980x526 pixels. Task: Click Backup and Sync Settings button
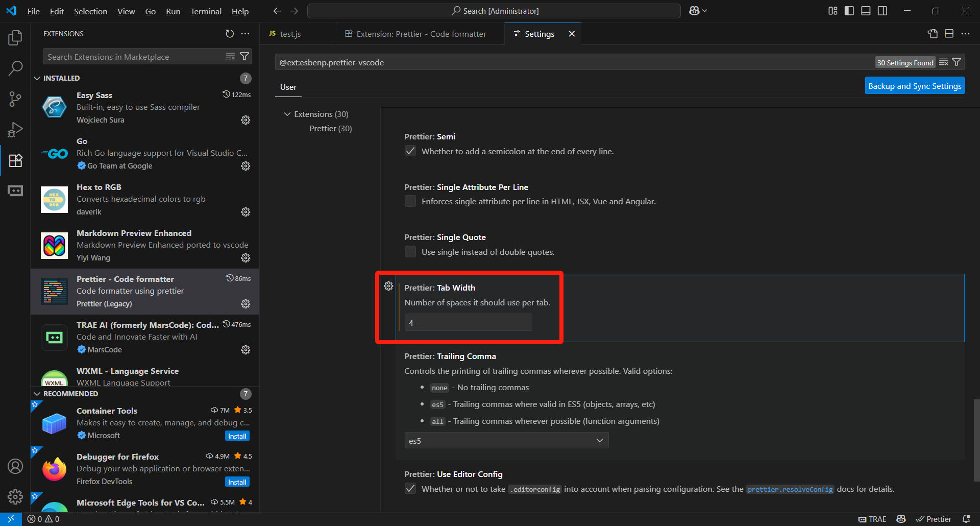[x=915, y=86]
